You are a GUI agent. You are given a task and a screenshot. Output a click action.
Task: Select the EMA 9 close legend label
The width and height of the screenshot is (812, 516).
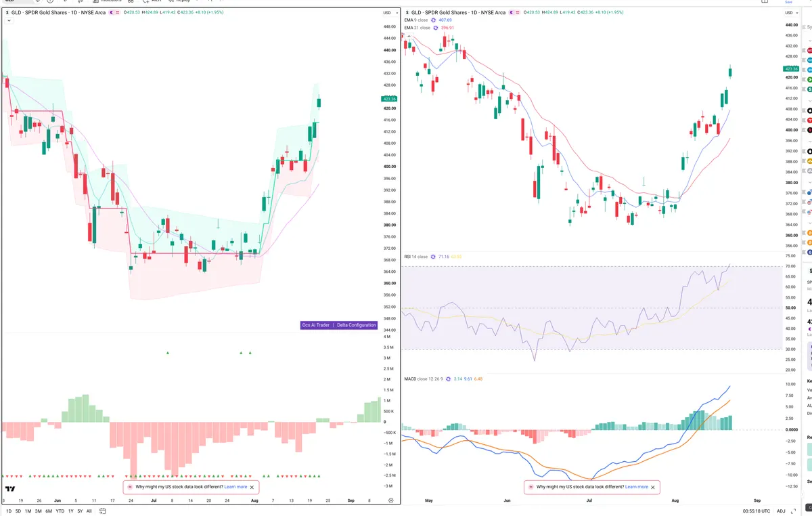415,20
